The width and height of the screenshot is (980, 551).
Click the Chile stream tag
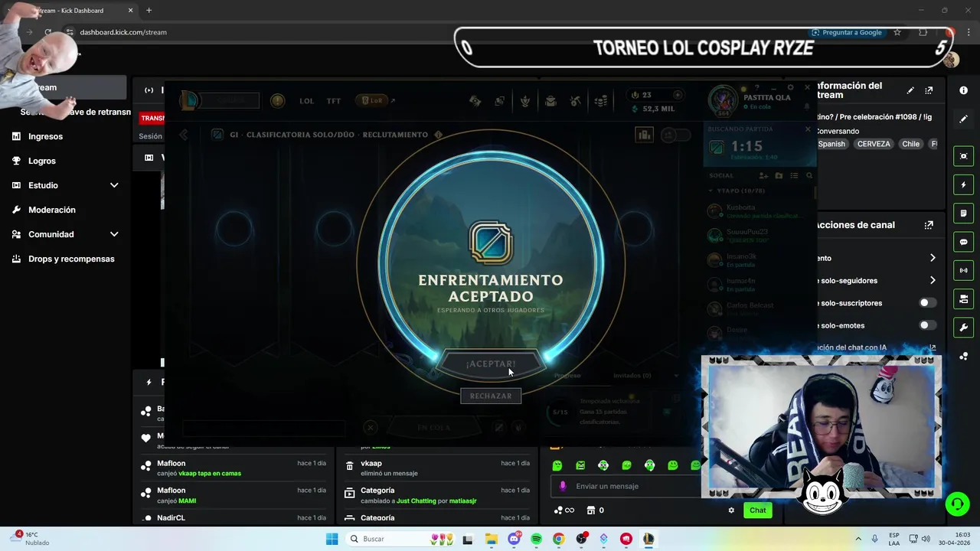click(x=910, y=144)
